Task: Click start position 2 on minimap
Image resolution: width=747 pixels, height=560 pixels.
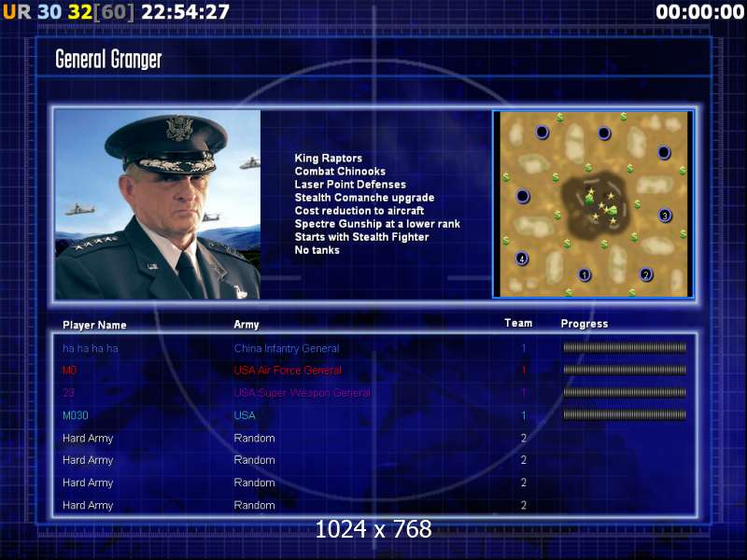Action: click(x=646, y=274)
